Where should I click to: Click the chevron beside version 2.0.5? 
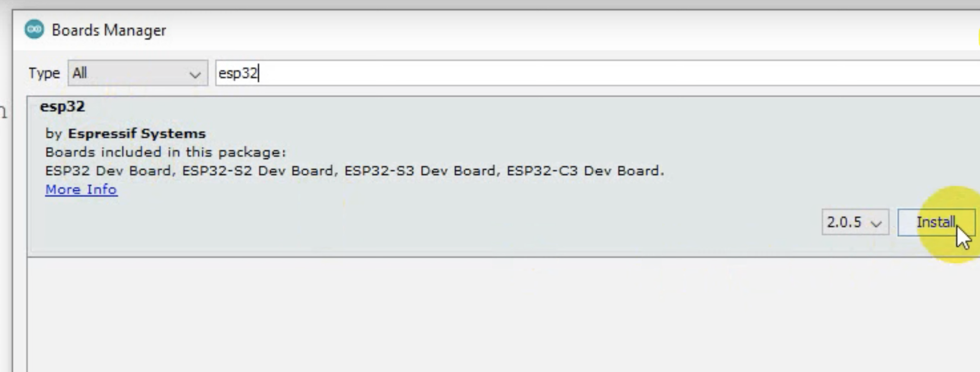[876, 224]
